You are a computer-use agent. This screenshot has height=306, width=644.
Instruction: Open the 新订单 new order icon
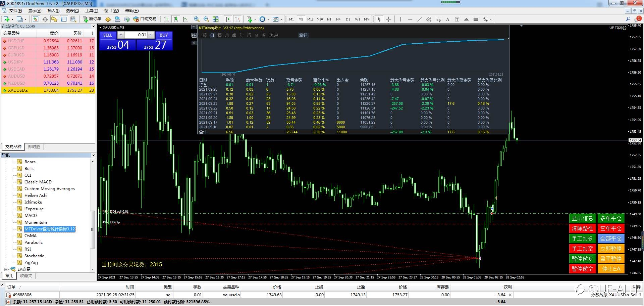click(x=92, y=19)
